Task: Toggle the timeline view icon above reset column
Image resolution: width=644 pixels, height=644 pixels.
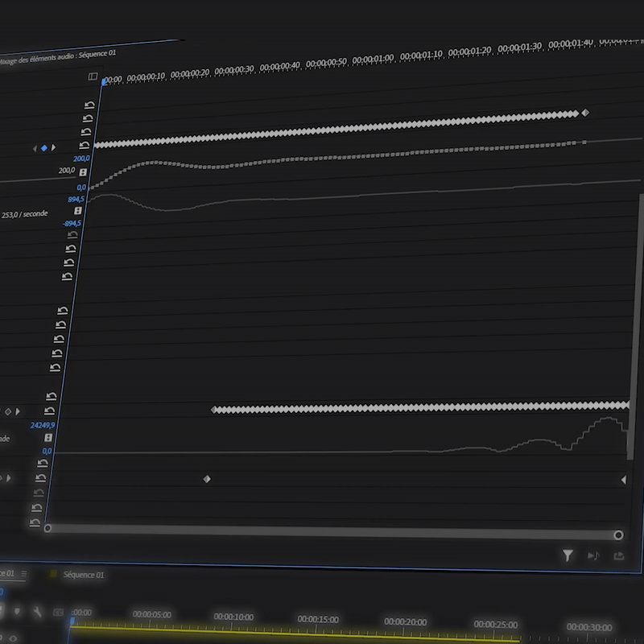Action: pos(93,76)
